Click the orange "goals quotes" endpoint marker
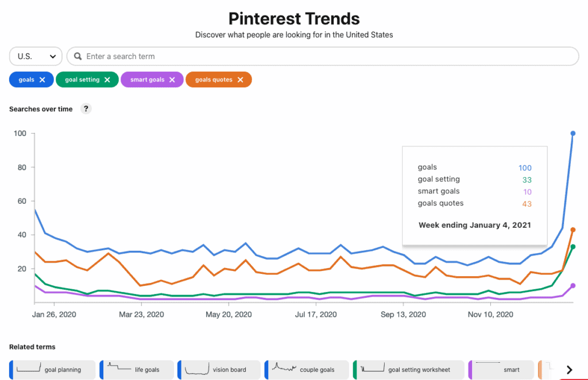The width and height of the screenshot is (588, 380). [572, 230]
